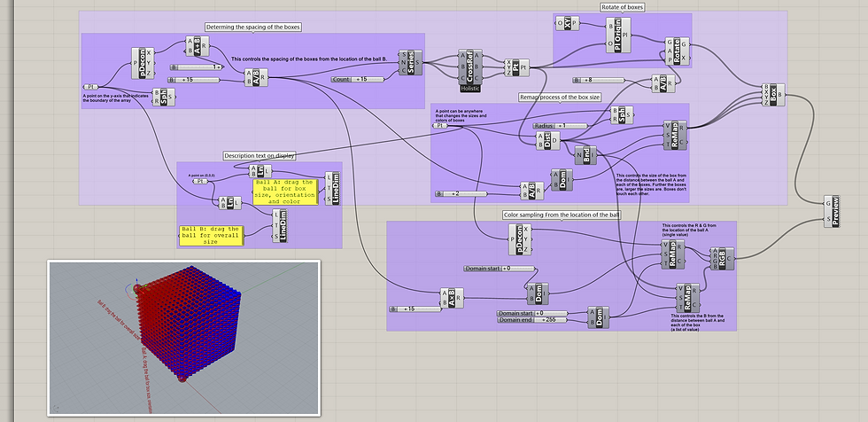Select the Series component

(x=409, y=62)
